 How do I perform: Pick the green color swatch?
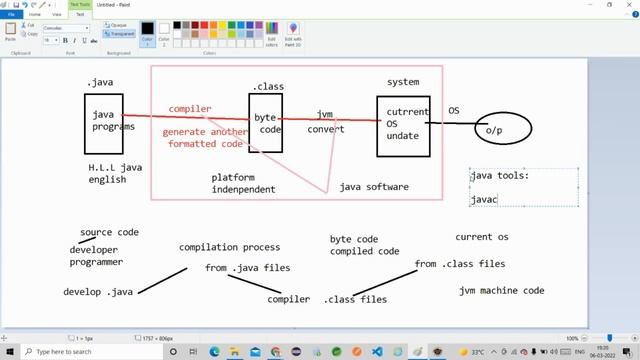[x=231, y=25]
